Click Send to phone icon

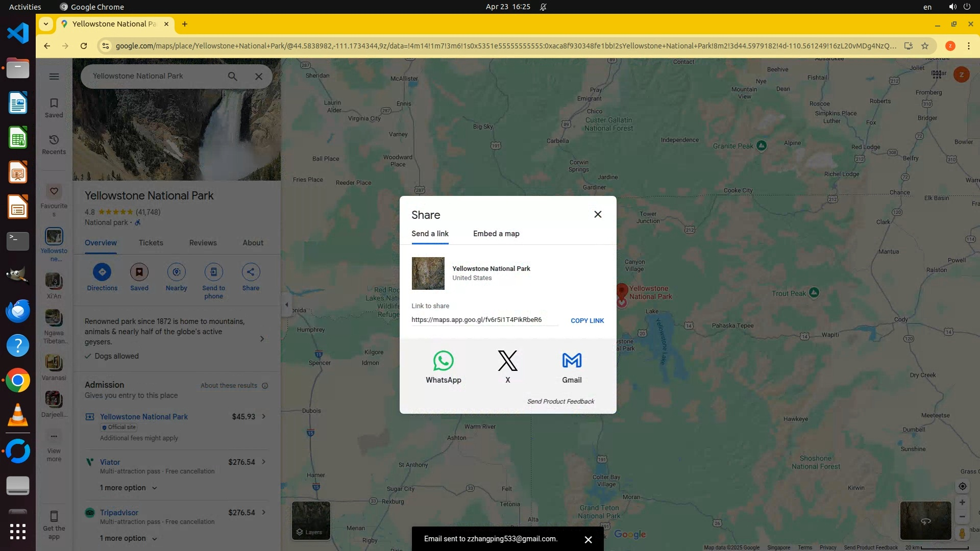click(x=213, y=272)
